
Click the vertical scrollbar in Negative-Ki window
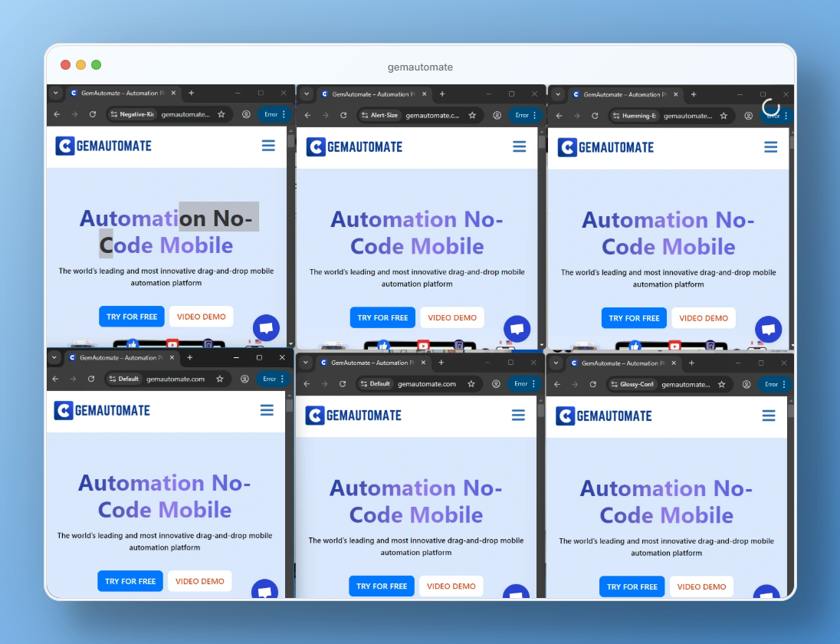290,230
